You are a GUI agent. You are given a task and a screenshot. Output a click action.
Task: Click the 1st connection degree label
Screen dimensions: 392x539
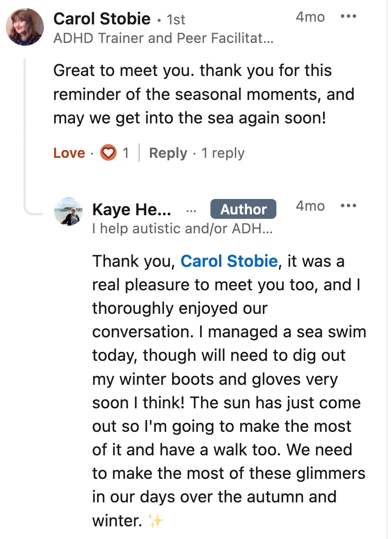176,20
